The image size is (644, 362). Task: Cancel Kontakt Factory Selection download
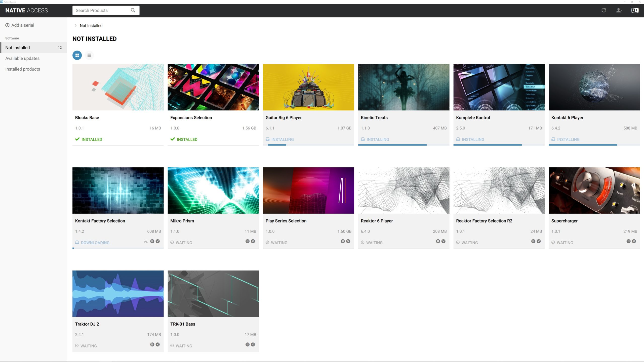click(x=158, y=241)
